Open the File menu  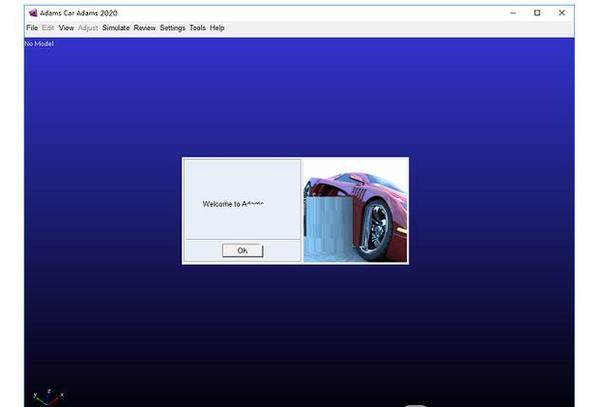pyautogui.click(x=32, y=28)
